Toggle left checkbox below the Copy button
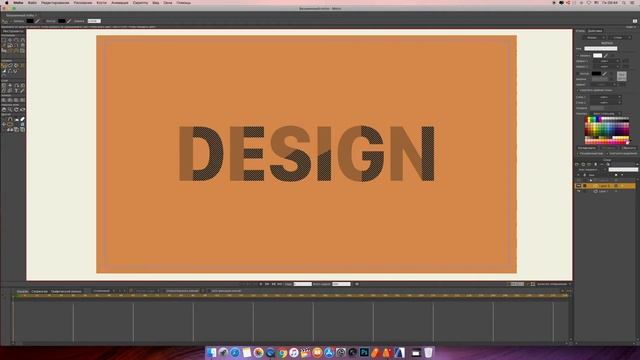This screenshot has width=640, height=360. [x=578, y=154]
